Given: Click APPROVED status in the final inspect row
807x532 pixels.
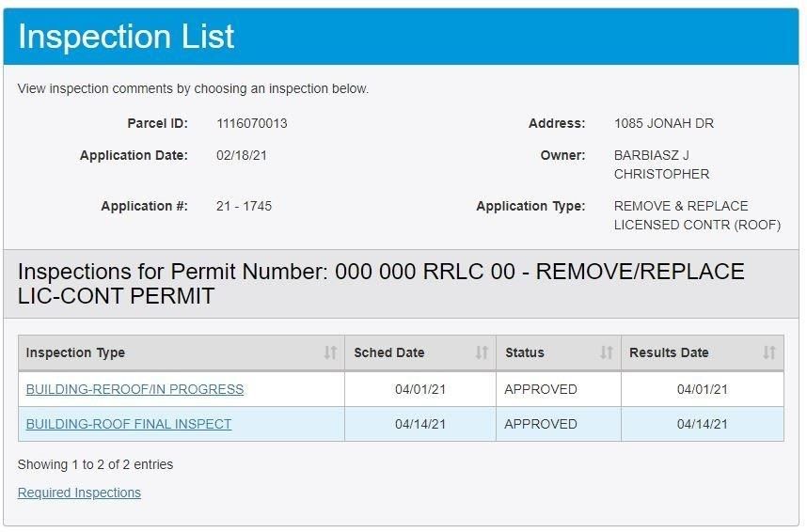Looking at the screenshot, I should pyautogui.click(x=541, y=424).
